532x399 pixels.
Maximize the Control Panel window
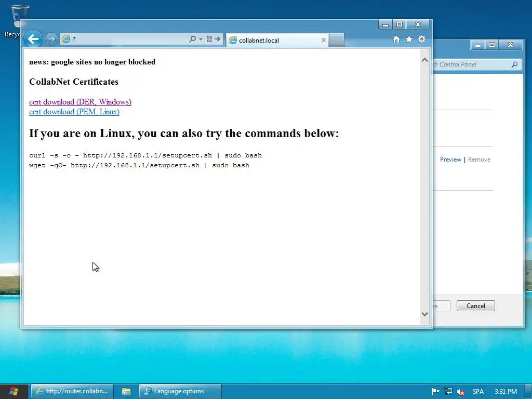(x=492, y=45)
